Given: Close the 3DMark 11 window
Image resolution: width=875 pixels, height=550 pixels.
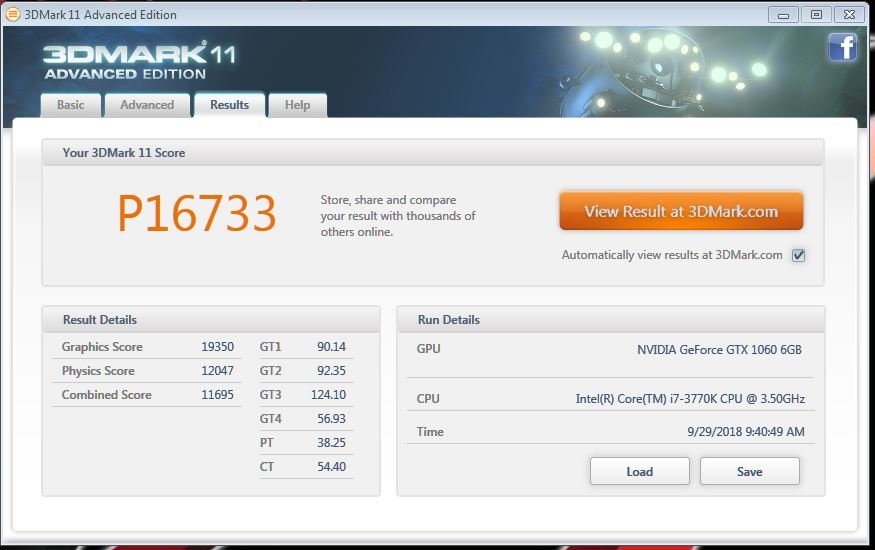Looking at the screenshot, I should point(849,15).
